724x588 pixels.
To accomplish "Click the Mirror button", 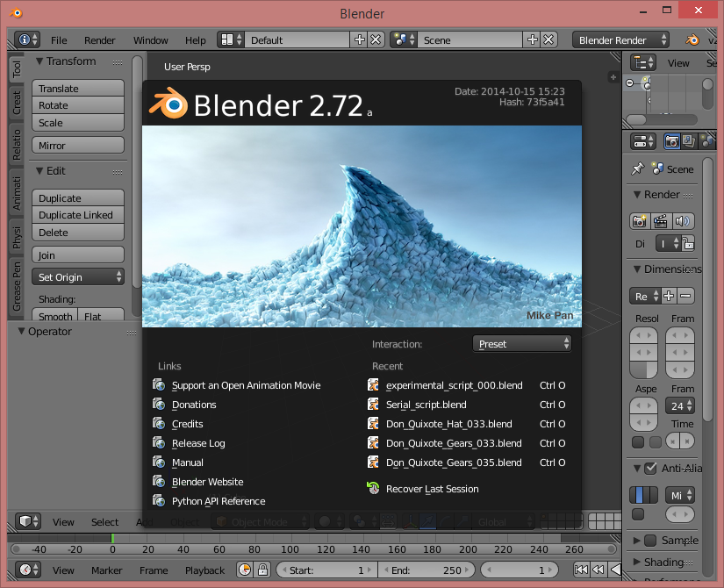I will coord(78,146).
